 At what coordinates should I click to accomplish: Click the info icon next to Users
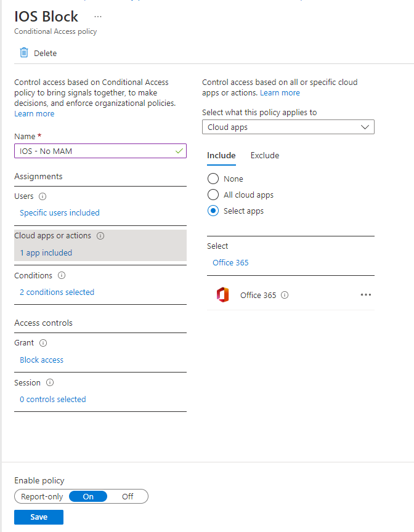point(43,196)
